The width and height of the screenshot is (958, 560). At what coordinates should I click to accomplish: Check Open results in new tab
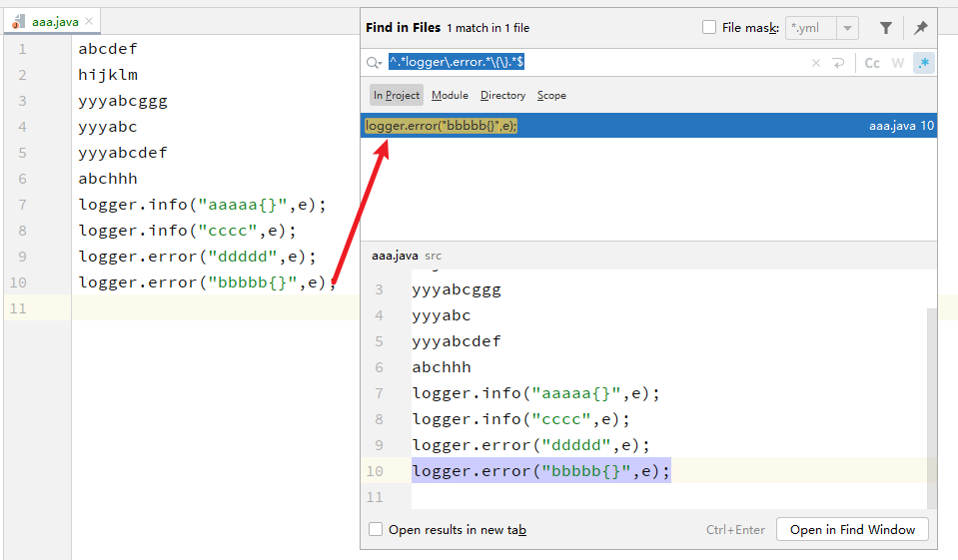click(x=376, y=530)
